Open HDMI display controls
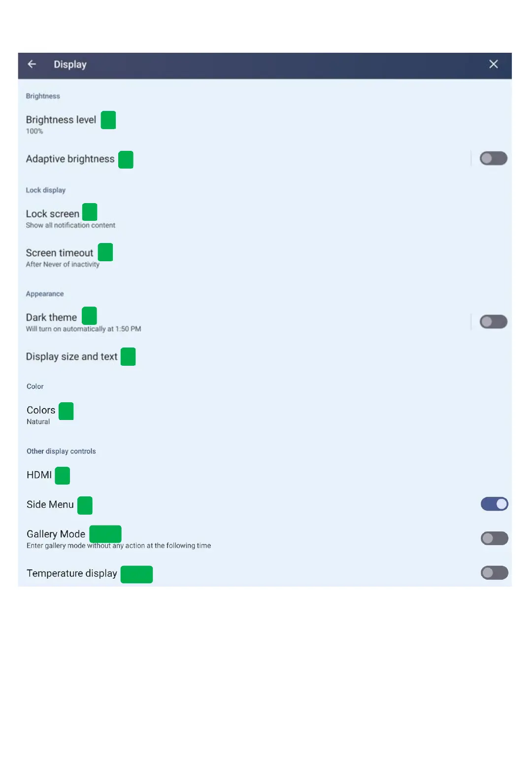532x769 pixels. point(39,475)
